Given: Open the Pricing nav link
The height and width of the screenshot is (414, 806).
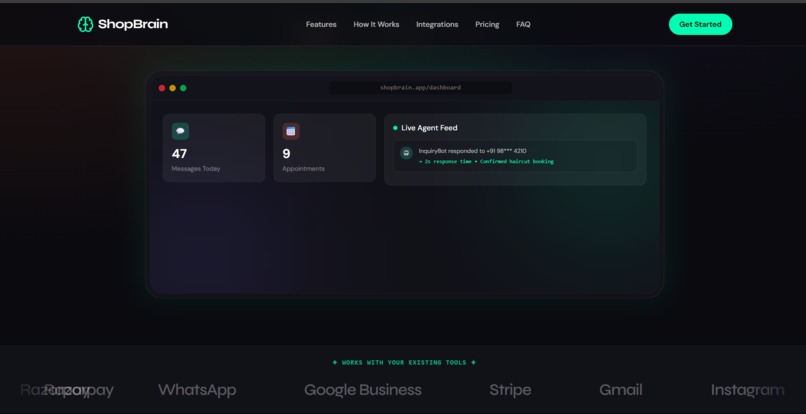Looking at the screenshot, I should 487,24.
